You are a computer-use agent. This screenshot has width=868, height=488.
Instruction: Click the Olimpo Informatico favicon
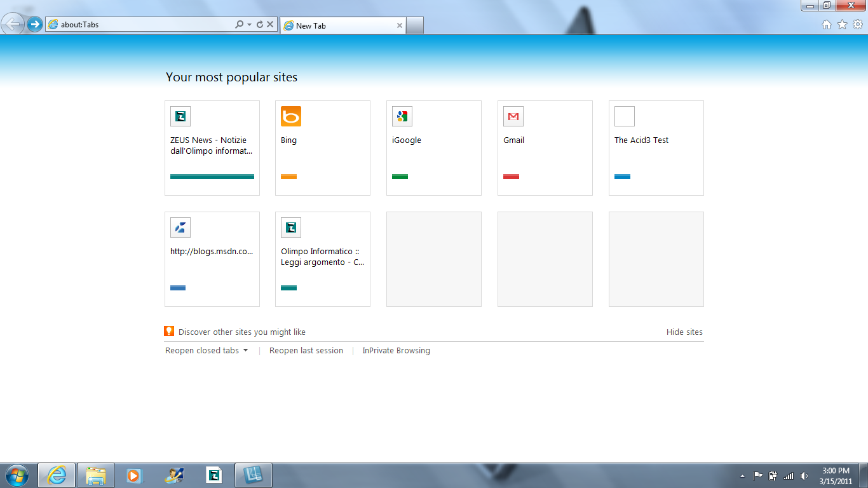tap(291, 227)
